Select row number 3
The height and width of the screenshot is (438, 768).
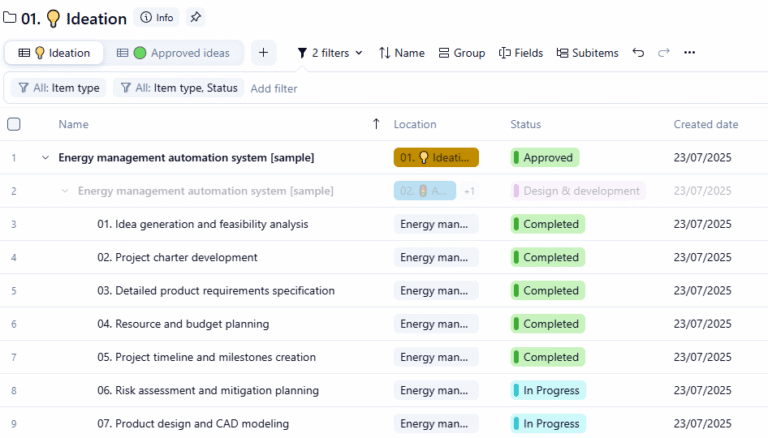(x=14, y=224)
